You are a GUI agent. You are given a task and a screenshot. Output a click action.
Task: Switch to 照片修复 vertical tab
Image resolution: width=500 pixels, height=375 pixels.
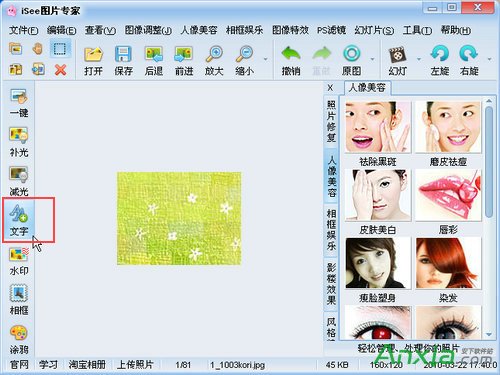(331, 121)
